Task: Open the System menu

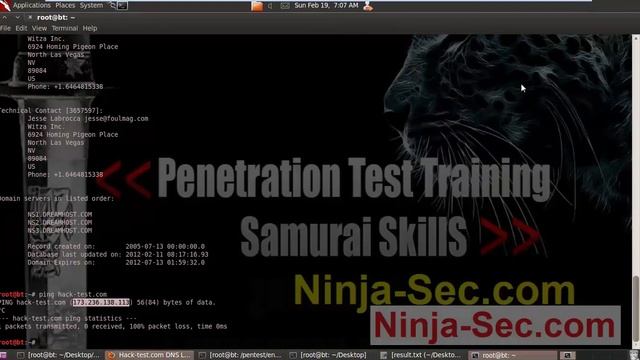Action: coord(91,5)
